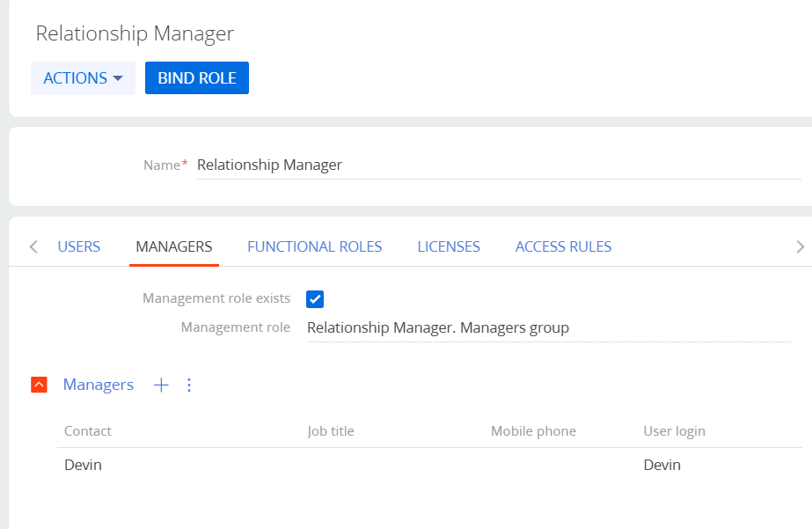Viewport: 812px width, 529px height.
Task: Click the Managers section heading link
Action: tap(98, 385)
